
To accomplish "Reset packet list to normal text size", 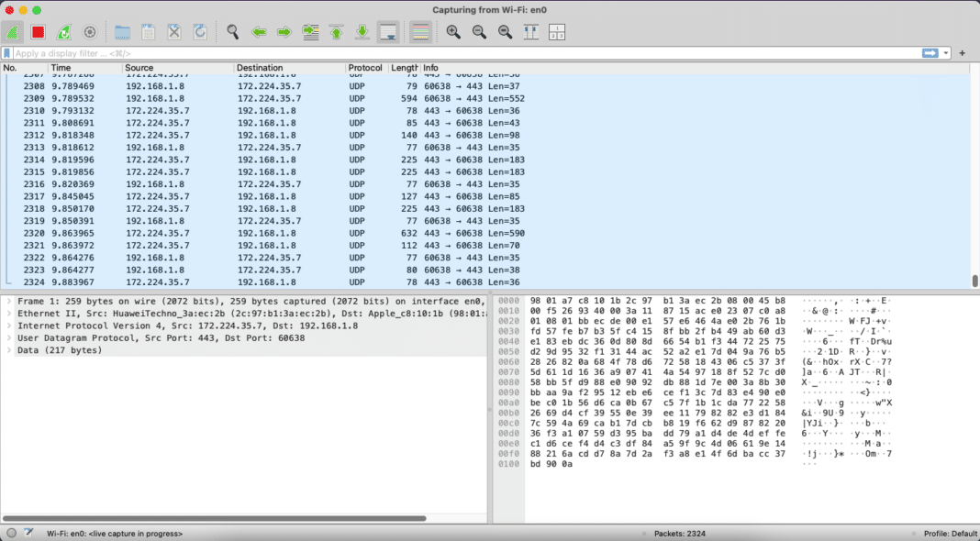I will pyautogui.click(x=504, y=31).
